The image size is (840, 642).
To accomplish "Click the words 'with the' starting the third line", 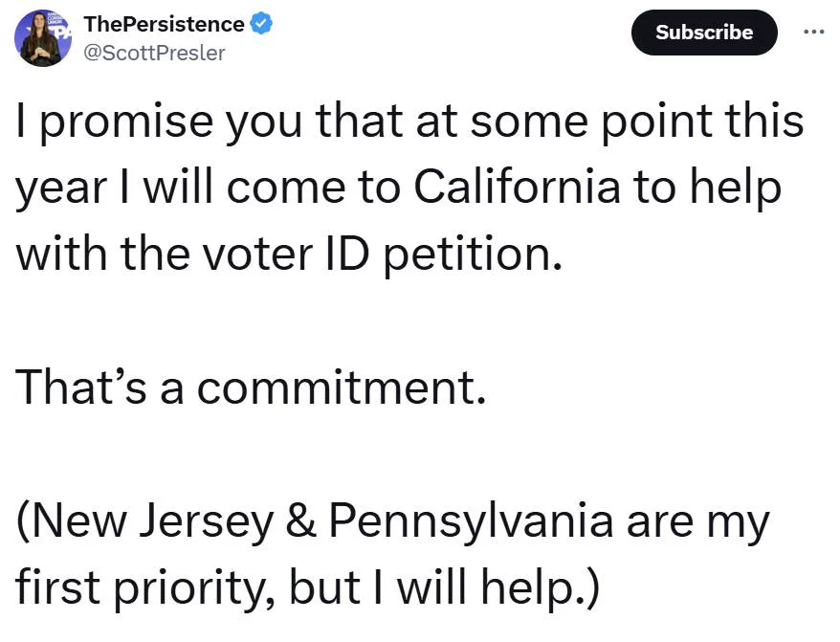I will coord(102,254).
